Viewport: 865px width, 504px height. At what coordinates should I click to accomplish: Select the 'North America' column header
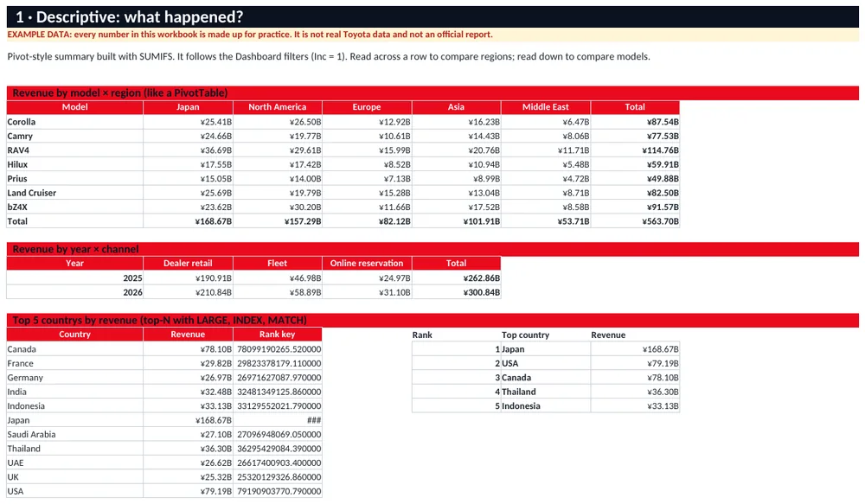(x=278, y=107)
